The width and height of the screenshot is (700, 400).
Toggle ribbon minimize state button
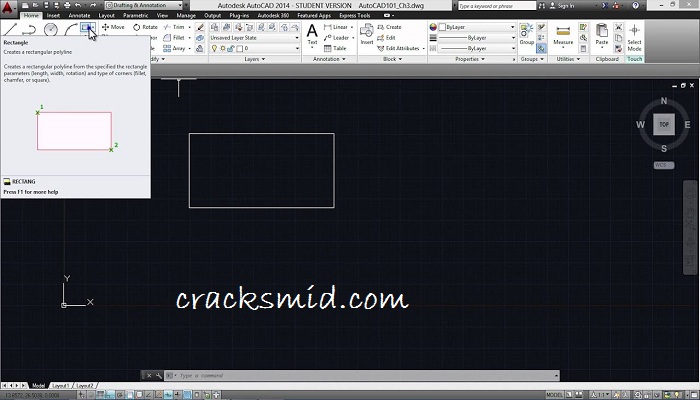388,15
